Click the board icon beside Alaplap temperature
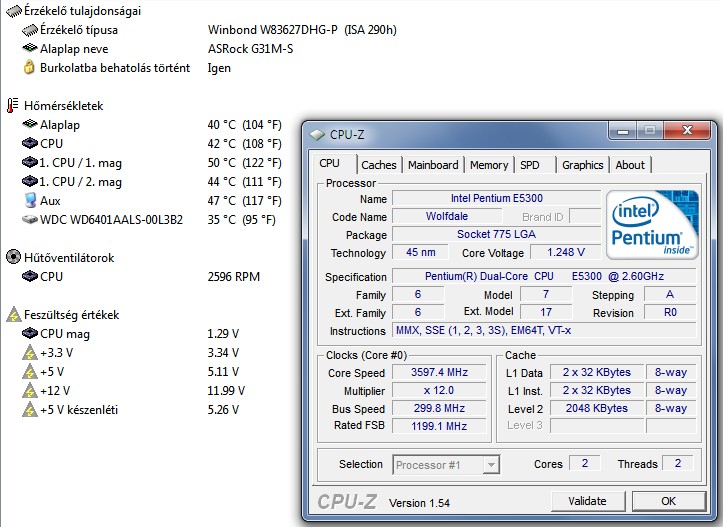The height and width of the screenshot is (527, 723). pyautogui.click(x=30, y=124)
